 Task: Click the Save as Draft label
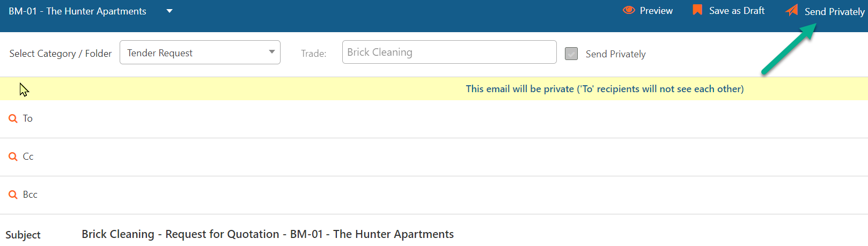click(737, 11)
